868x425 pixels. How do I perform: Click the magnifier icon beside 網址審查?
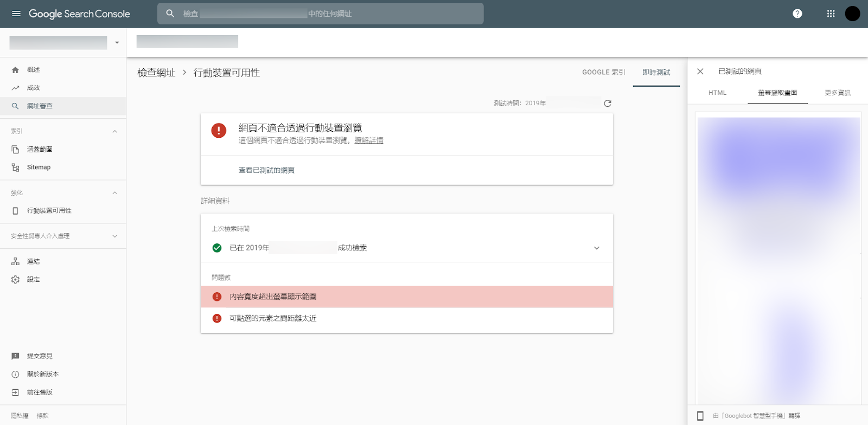click(15, 106)
